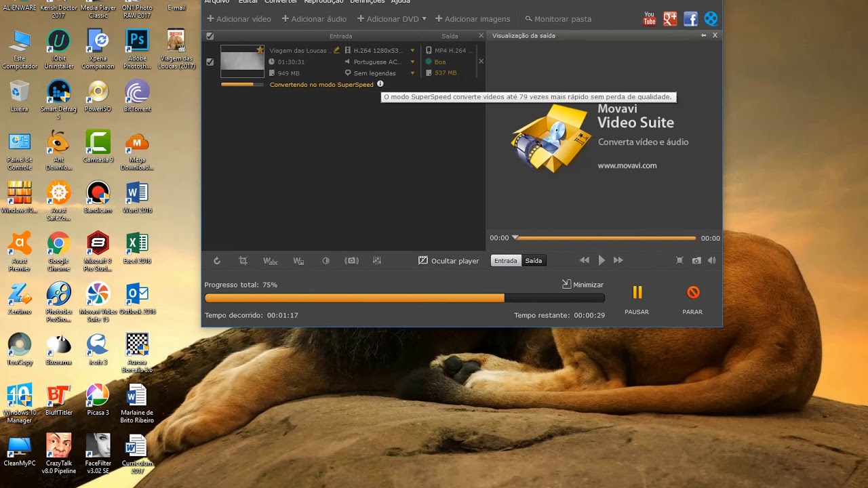Click the file's small conversion progress bar
868x488 pixels.
(242, 85)
